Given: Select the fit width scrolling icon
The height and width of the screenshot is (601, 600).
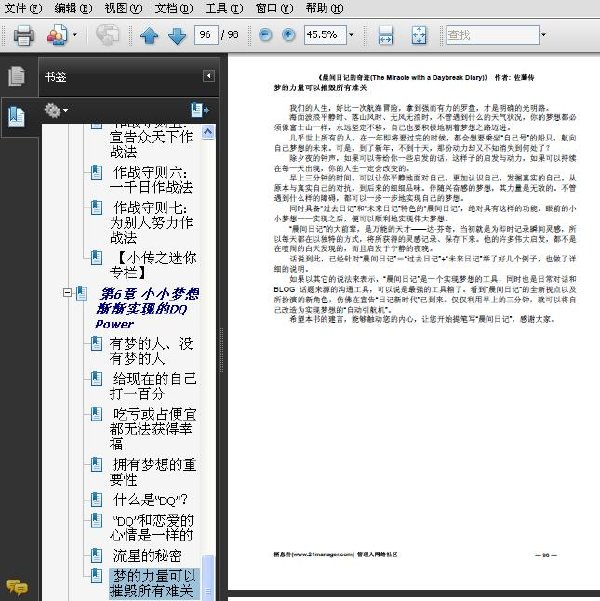Looking at the screenshot, I should click(385, 35).
